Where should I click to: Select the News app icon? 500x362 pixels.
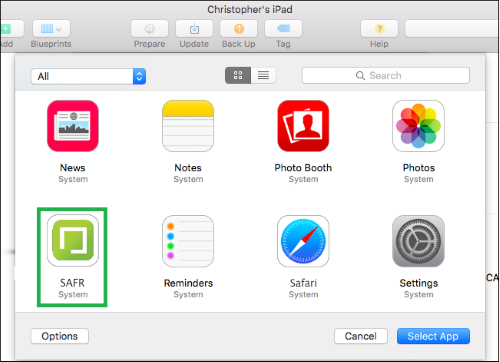coord(73,126)
